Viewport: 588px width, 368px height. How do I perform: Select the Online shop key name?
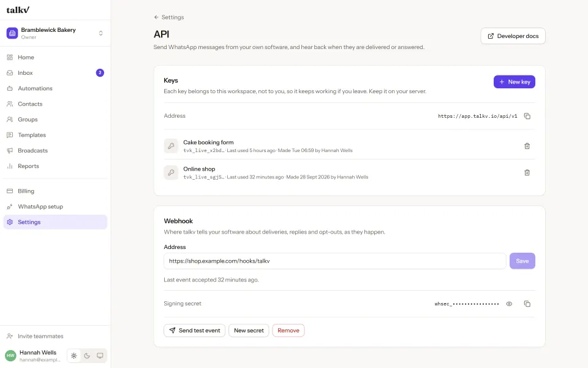click(199, 169)
